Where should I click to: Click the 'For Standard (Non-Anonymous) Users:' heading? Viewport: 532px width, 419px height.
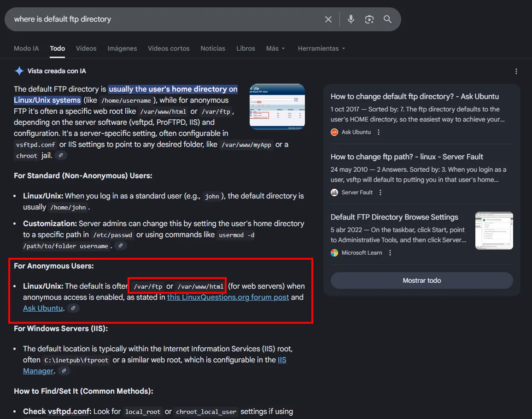[x=83, y=176]
